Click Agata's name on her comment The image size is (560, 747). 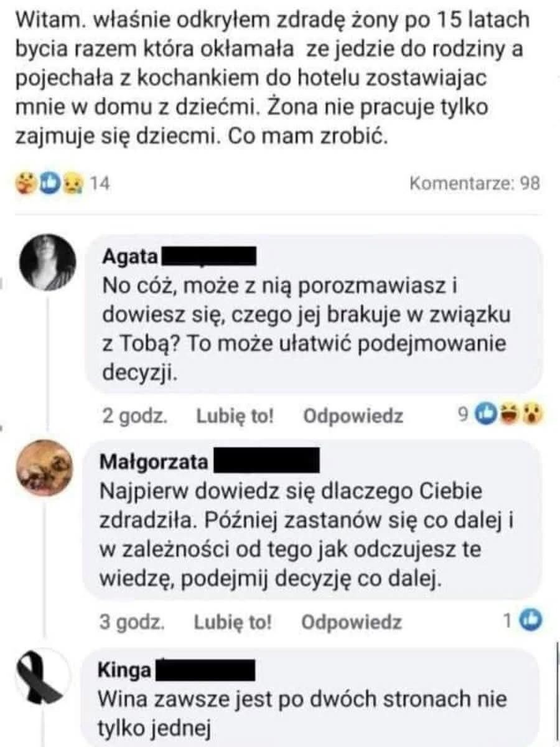129,256
